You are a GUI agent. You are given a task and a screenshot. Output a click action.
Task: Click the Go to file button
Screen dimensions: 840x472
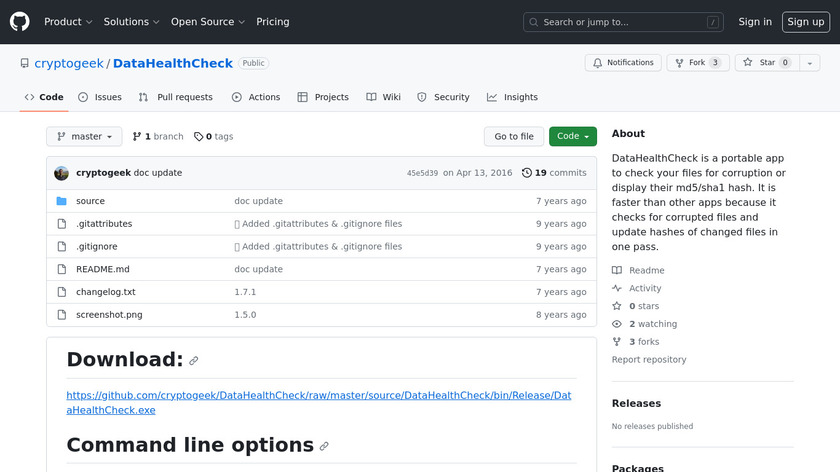click(514, 137)
